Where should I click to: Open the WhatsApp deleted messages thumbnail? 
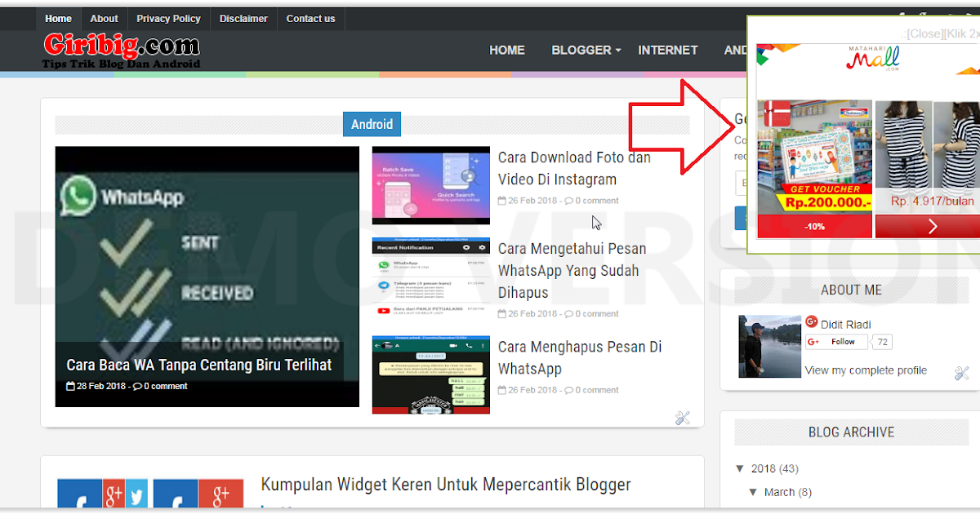431,277
